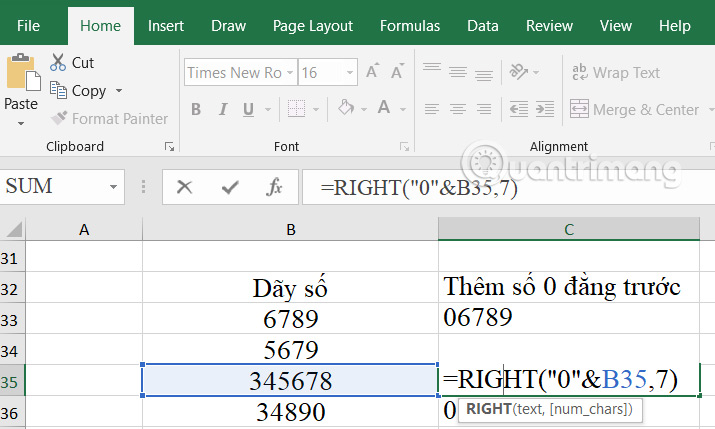The image size is (715, 429).
Task: Open the Insert Function fx dialog
Action: point(274,186)
